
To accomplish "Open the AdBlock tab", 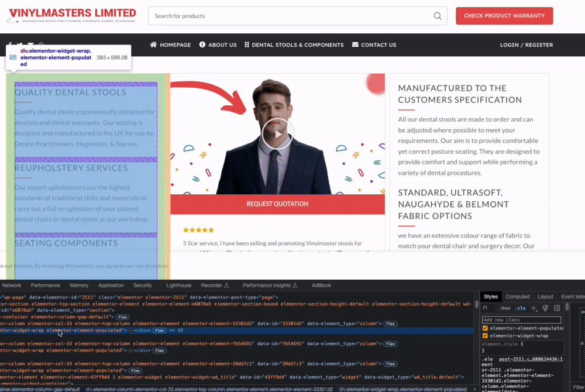I will click(321, 286).
